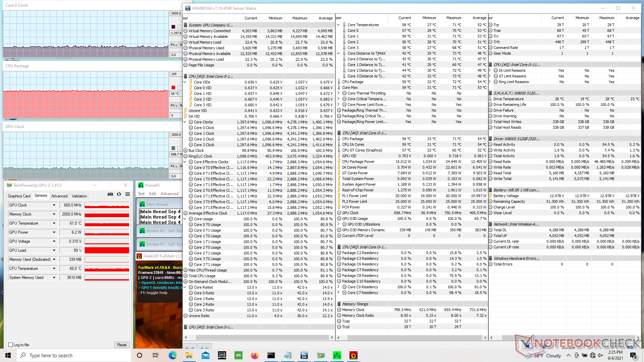
Task: Open the weather 58°F Cloudy widget
Action: (544, 355)
